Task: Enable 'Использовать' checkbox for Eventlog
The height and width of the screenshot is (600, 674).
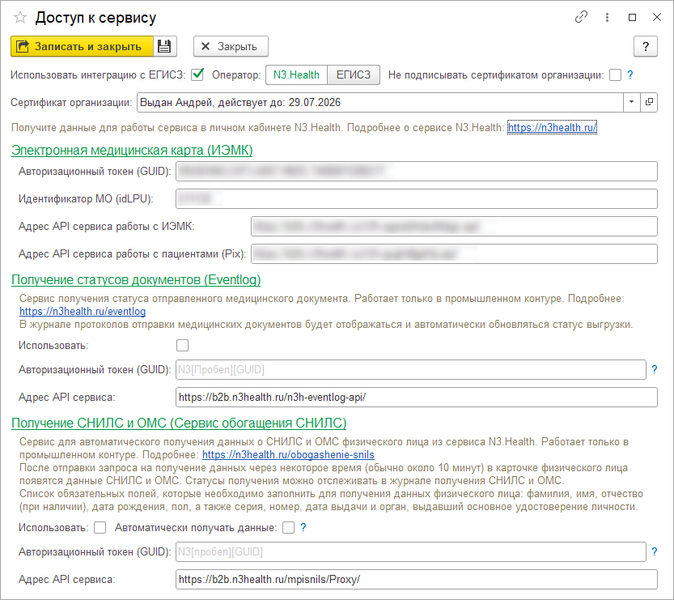Action: coord(182,346)
